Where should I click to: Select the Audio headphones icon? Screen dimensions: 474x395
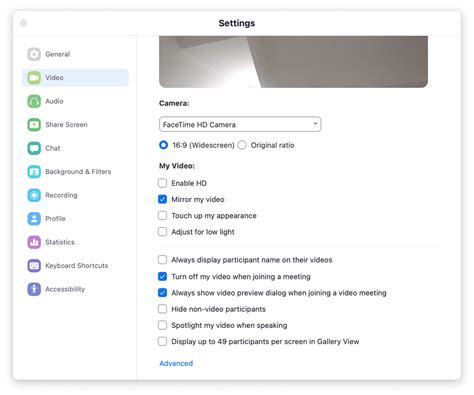click(34, 101)
